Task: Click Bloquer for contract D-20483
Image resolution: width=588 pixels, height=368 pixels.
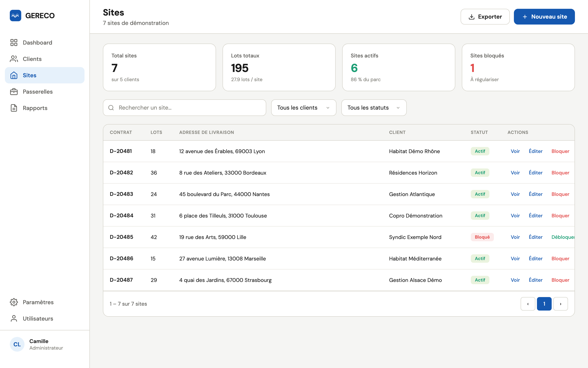Action: tap(560, 194)
